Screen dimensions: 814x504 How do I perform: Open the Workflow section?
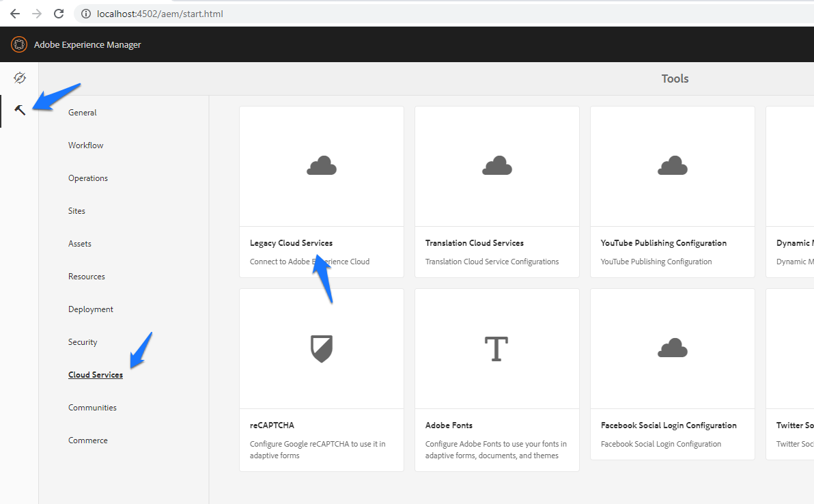85,145
